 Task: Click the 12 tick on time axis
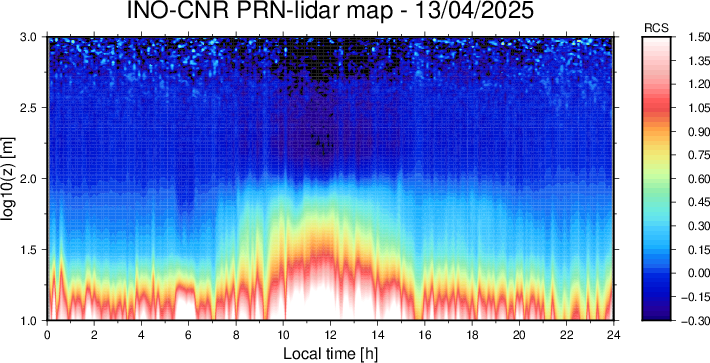click(x=330, y=334)
